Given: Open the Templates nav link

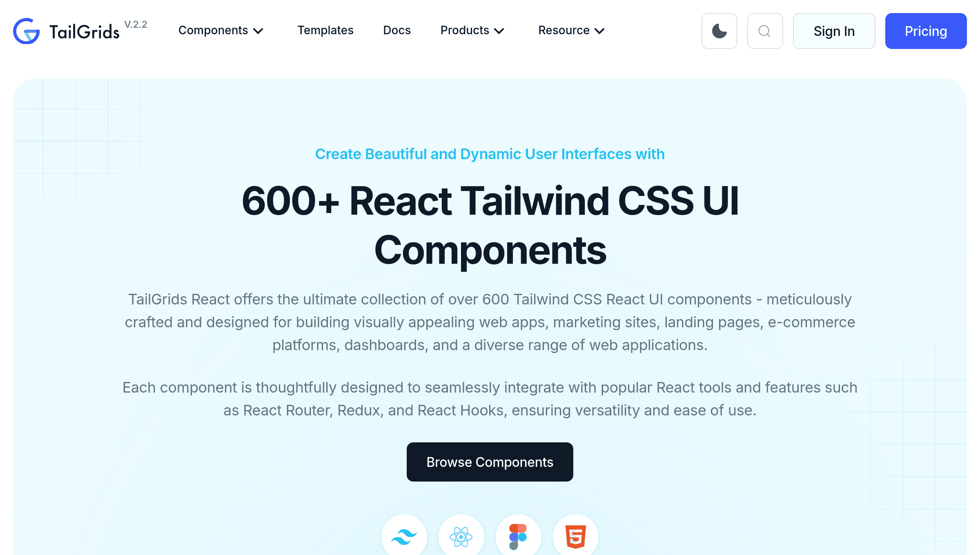Looking at the screenshot, I should click(x=325, y=31).
